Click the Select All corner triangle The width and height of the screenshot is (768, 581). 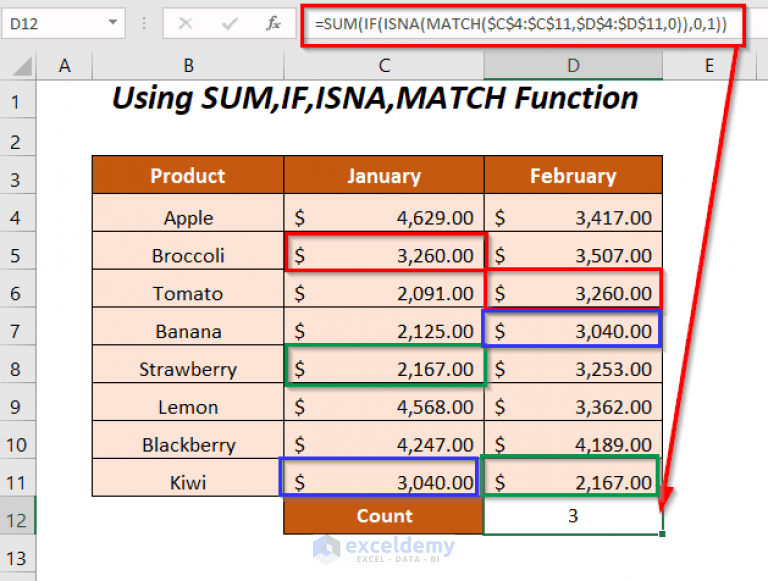tap(22, 66)
